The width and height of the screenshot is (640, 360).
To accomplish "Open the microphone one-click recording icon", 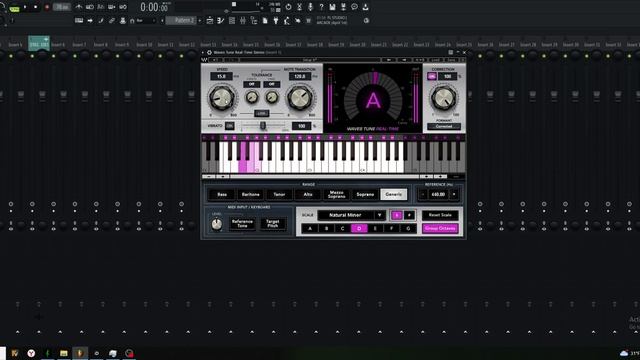I will click(310, 7).
